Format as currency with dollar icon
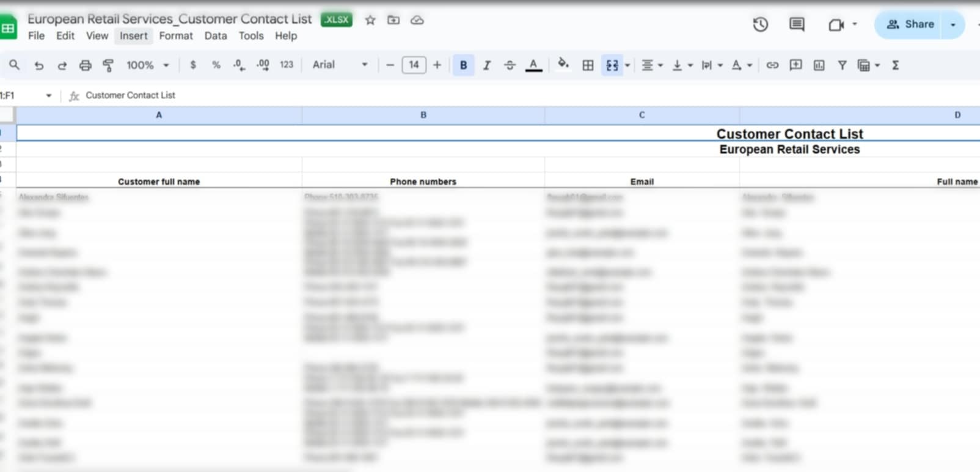Image resolution: width=980 pixels, height=472 pixels. 193,65
